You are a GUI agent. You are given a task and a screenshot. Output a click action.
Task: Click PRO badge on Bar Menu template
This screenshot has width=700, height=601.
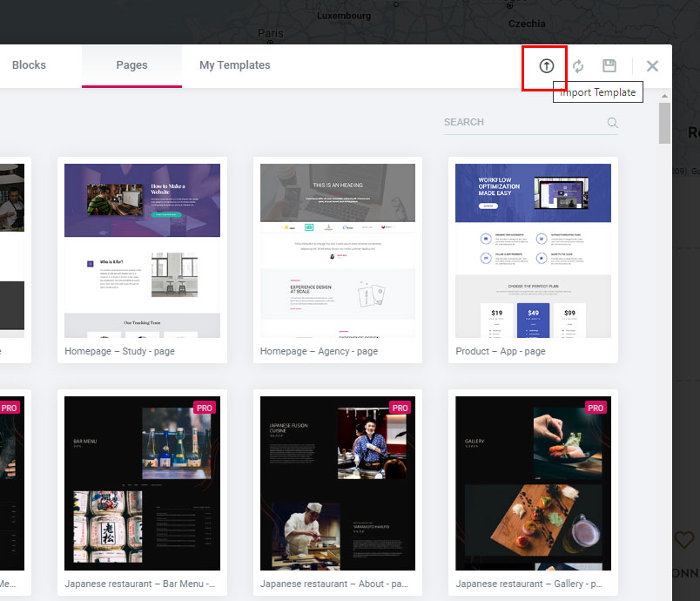[205, 408]
